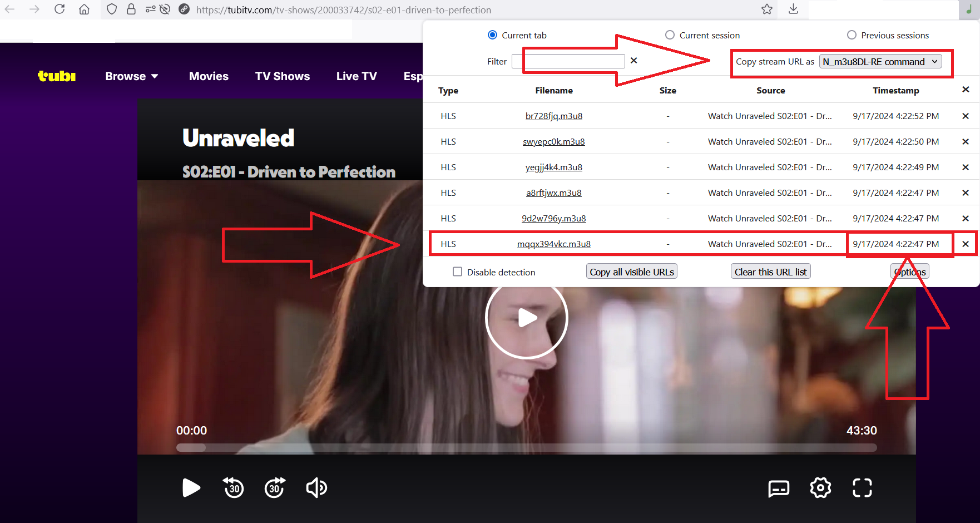Go back to previous page

[10, 9]
